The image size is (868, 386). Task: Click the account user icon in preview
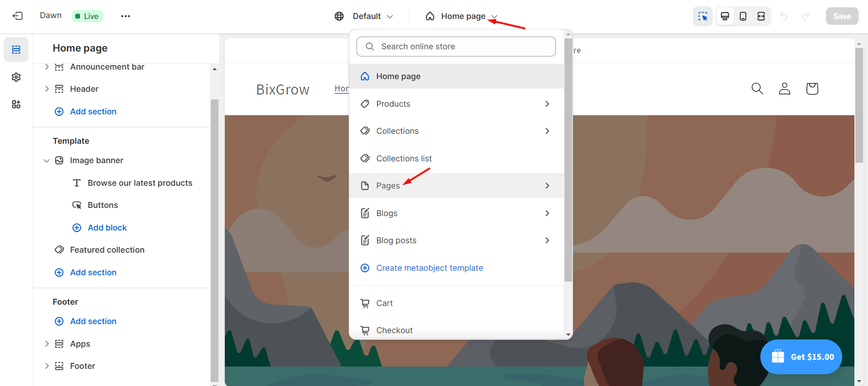point(784,89)
